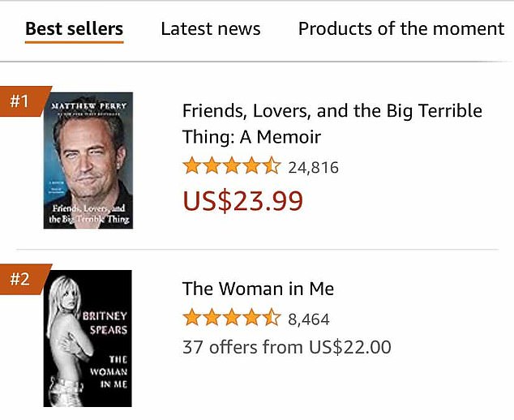The image size is (514, 420).
Task: Click the half-filled fifth star on Perry memoir's rating
Action: click(272, 167)
